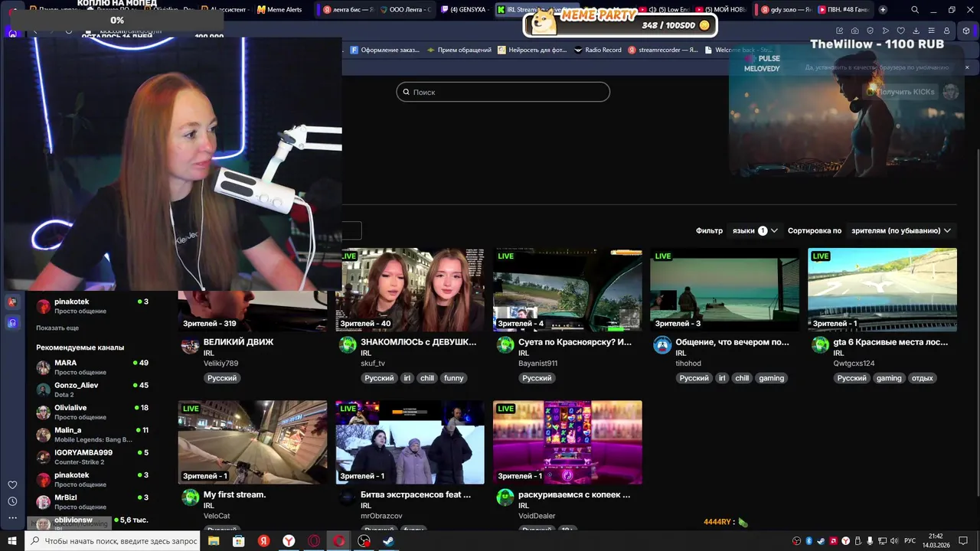Switch the РУС input language indicator
Screen dimensions: 980x551
click(910, 541)
